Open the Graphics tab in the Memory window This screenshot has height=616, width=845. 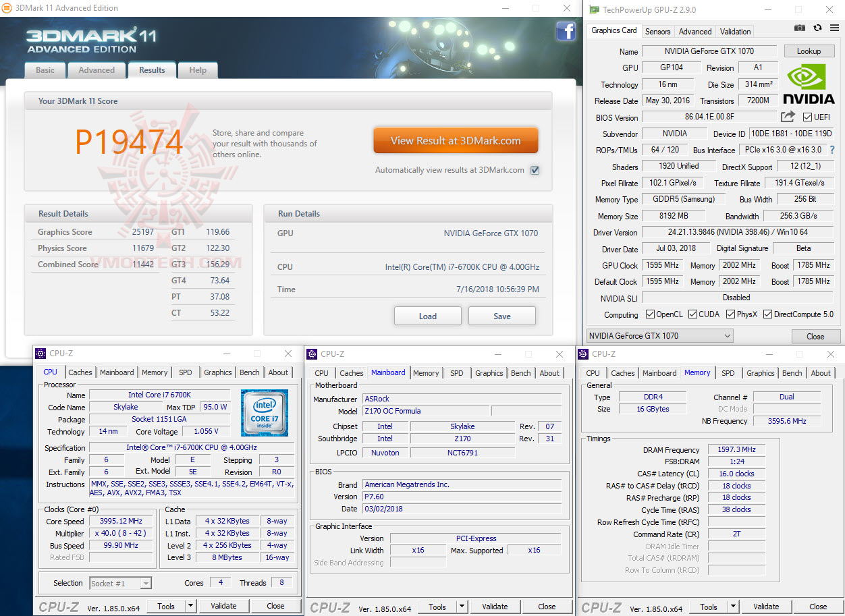pos(761,373)
